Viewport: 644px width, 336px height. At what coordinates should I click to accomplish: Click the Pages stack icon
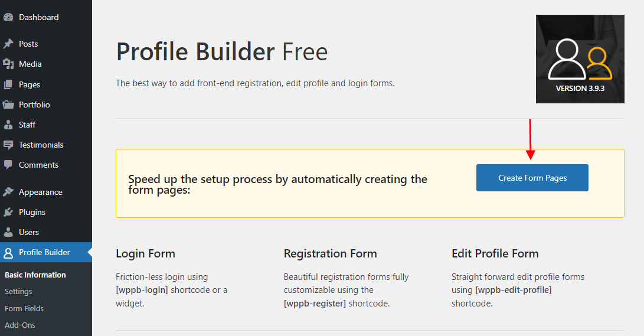(8, 84)
